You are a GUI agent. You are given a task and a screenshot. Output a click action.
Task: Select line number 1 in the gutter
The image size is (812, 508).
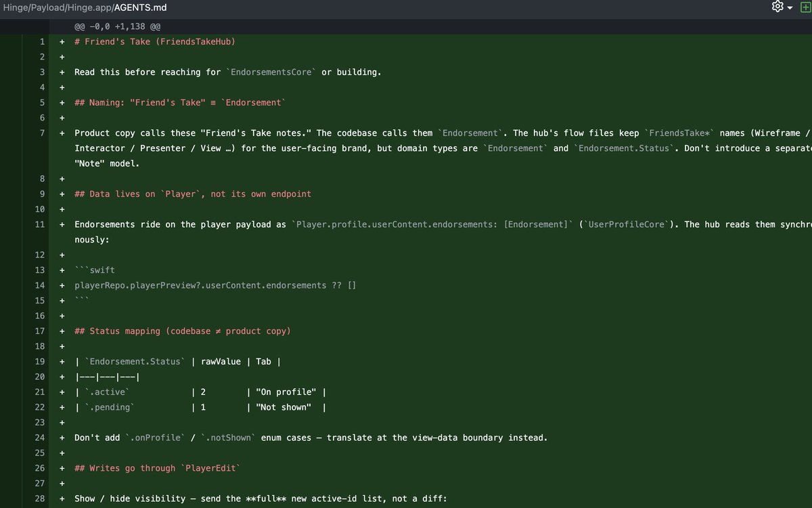click(x=42, y=41)
